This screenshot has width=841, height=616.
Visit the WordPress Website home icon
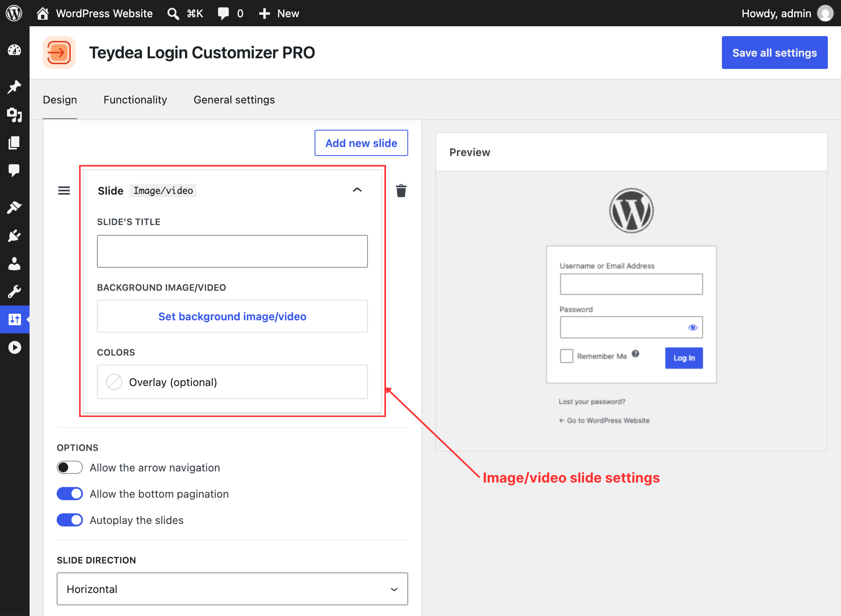pos(43,14)
